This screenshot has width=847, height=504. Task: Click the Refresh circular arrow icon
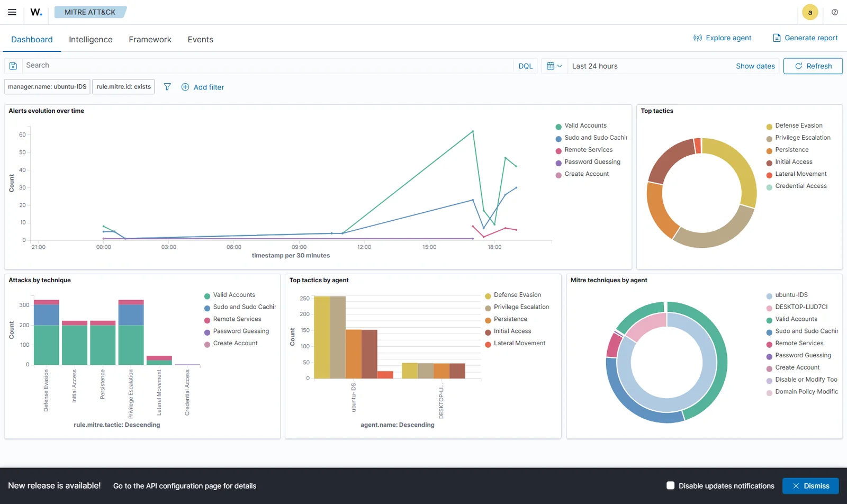click(x=799, y=66)
